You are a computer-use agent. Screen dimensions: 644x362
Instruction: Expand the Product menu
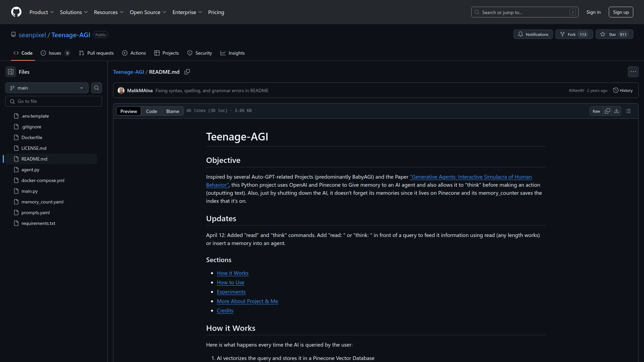(42, 12)
